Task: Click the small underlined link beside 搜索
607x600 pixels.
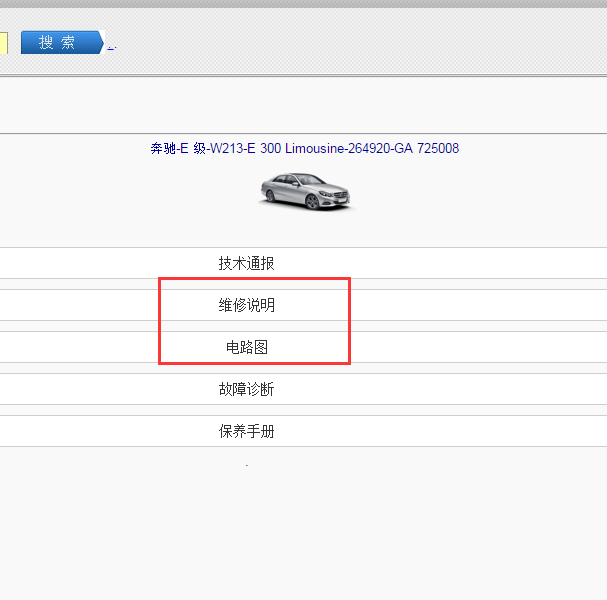Action: [111, 47]
